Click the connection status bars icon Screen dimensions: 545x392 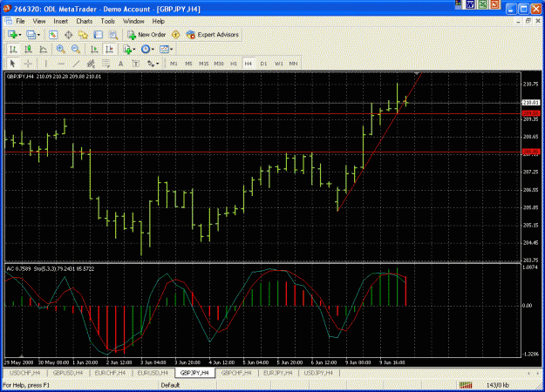pos(466,385)
